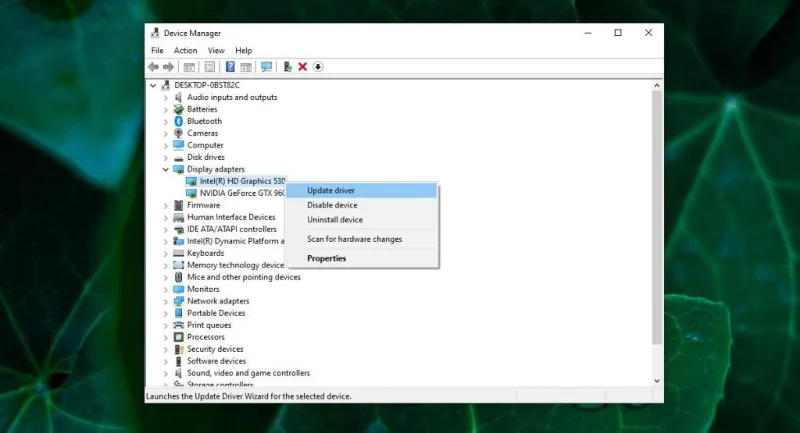Image resolution: width=800 pixels, height=433 pixels.
Task: Expand the Human Interface Devices node
Action: tap(165, 217)
